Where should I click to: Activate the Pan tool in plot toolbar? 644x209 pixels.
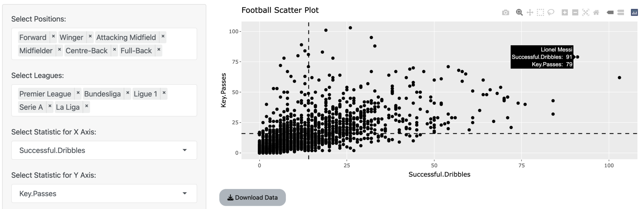coord(530,13)
